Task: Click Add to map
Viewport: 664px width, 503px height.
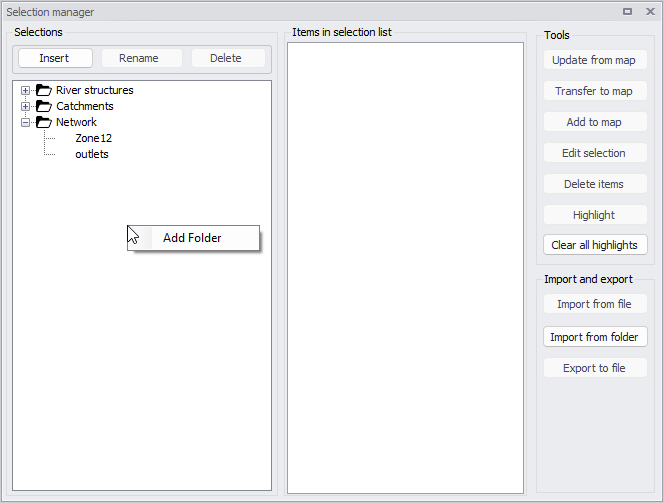Action: (x=595, y=122)
